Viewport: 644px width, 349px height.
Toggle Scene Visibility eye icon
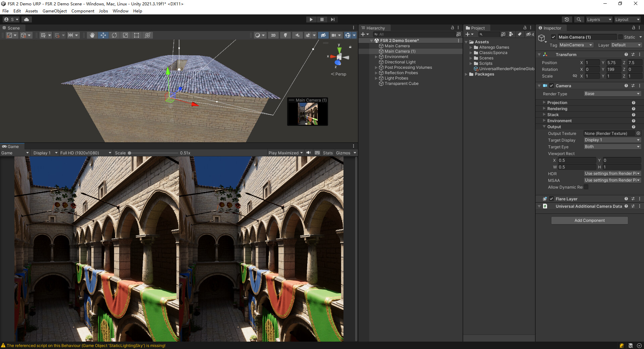pos(323,35)
